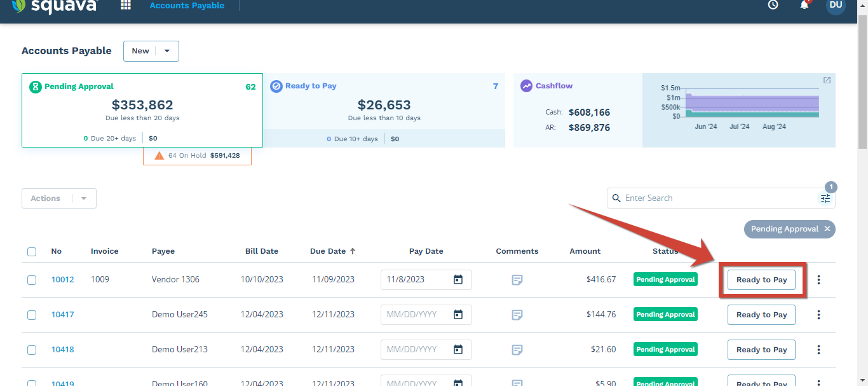Check the row 10417 checkbox
This screenshot has height=386, width=868.
(32, 315)
